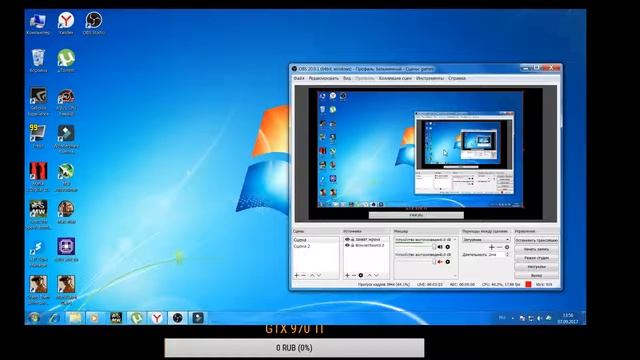Screen dimensions: 640x360
Task: Open the Затухание transition dropdown
Action: pos(486,240)
